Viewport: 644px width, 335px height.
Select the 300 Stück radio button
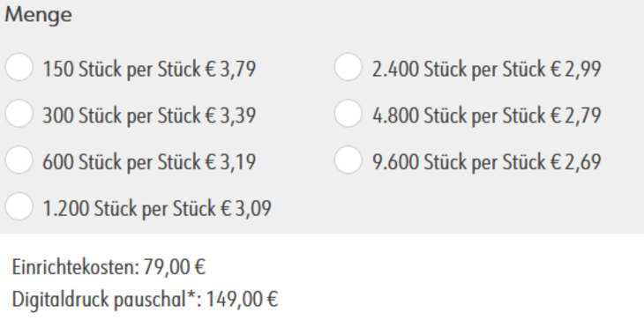(x=19, y=113)
